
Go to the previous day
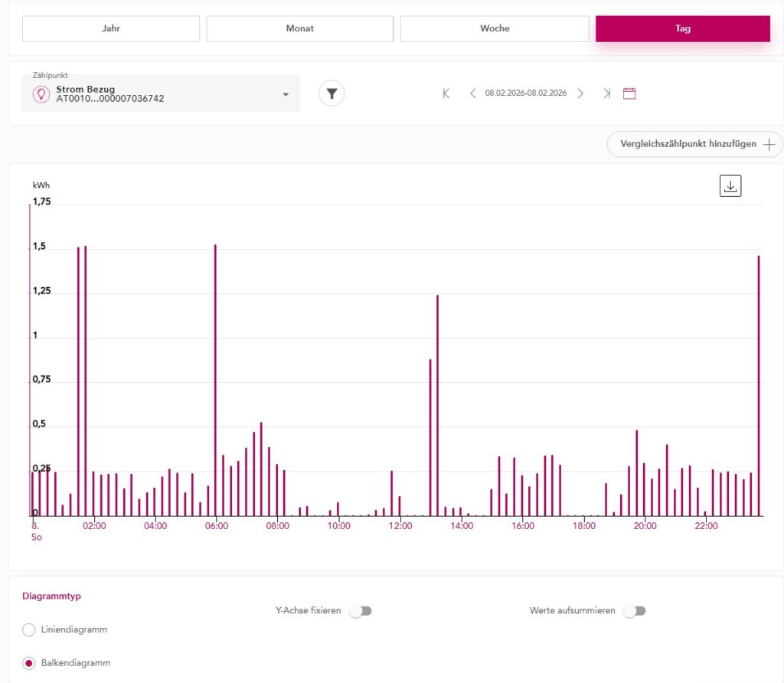pos(472,93)
